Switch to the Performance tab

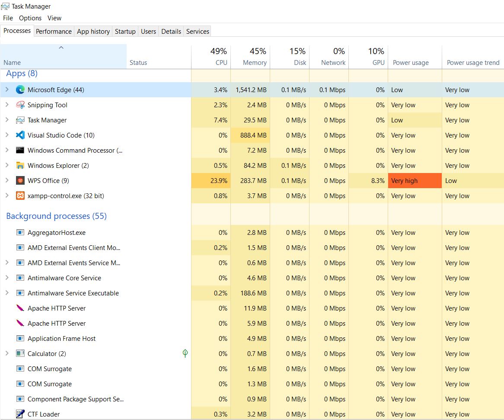[54, 32]
